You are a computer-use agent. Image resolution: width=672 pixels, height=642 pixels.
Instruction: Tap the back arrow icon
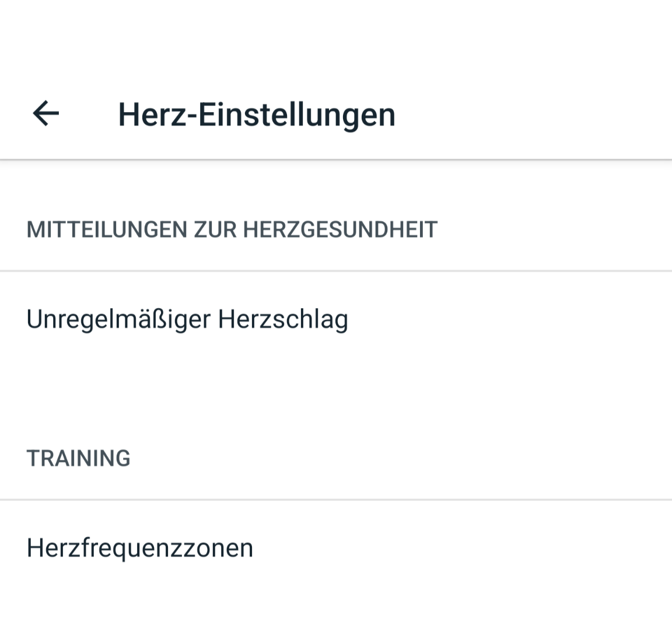(45, 113)
